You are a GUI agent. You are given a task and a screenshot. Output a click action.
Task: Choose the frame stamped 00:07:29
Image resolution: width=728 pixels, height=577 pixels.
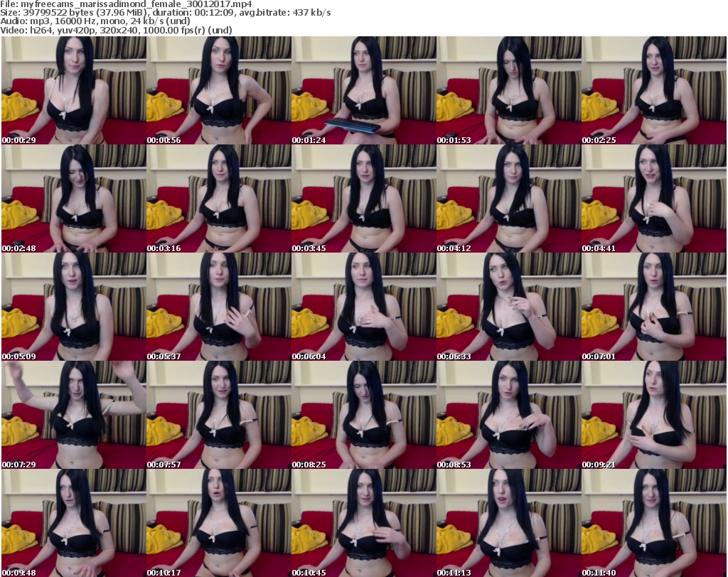[74, 415]
